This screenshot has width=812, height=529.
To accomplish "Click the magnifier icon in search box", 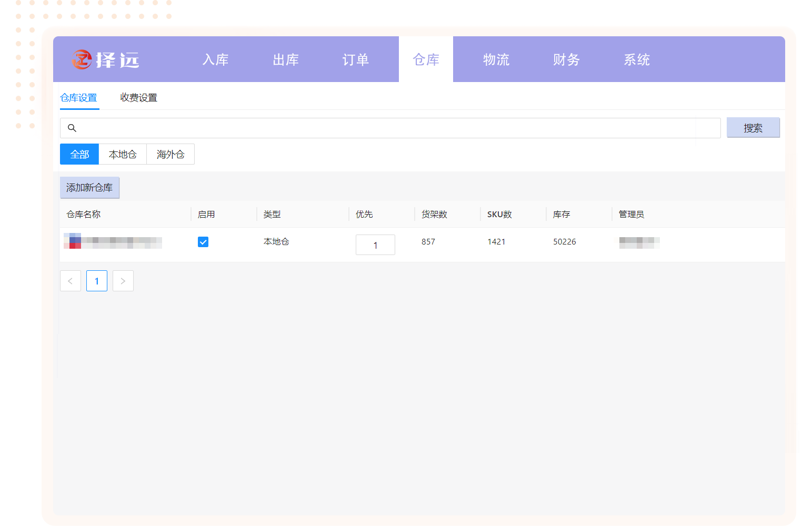I will (x=72, y=128).
